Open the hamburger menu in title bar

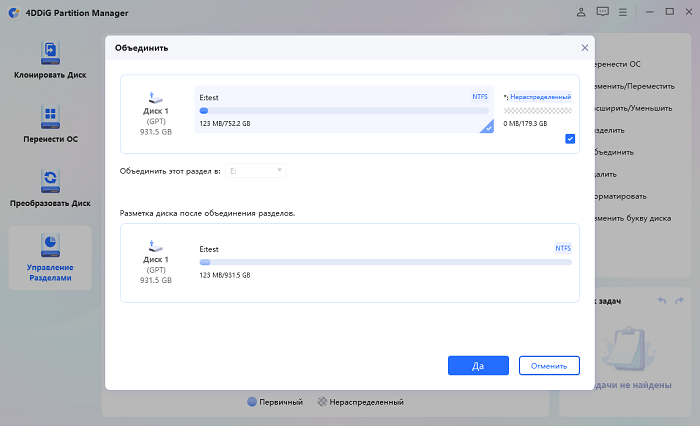[623, 12]
